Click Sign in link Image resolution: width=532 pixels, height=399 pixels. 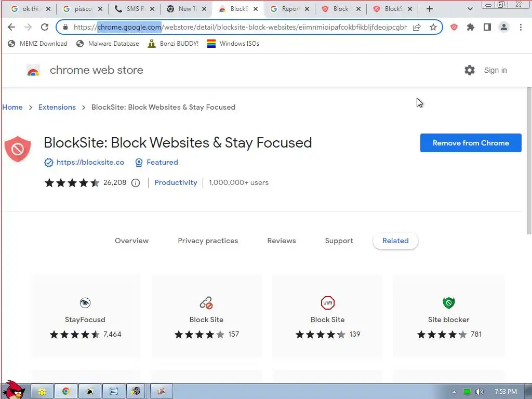(x=495, y=70)
